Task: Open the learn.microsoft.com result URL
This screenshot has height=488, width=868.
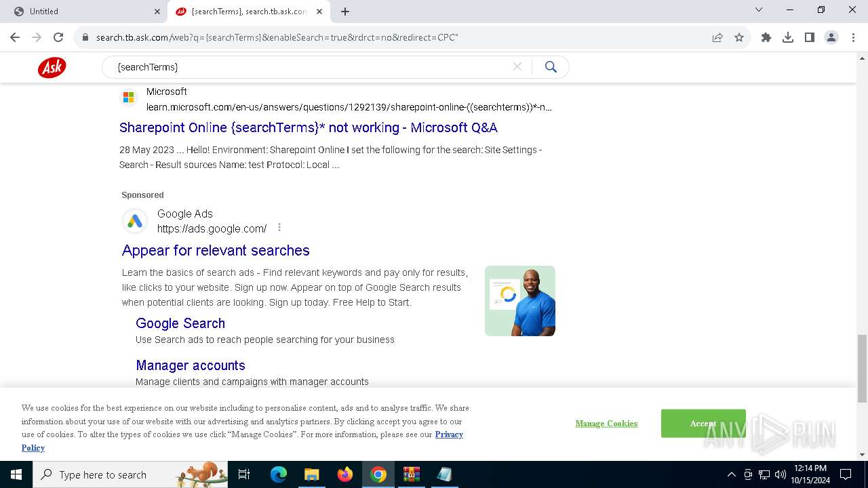Action: [349, 107]
